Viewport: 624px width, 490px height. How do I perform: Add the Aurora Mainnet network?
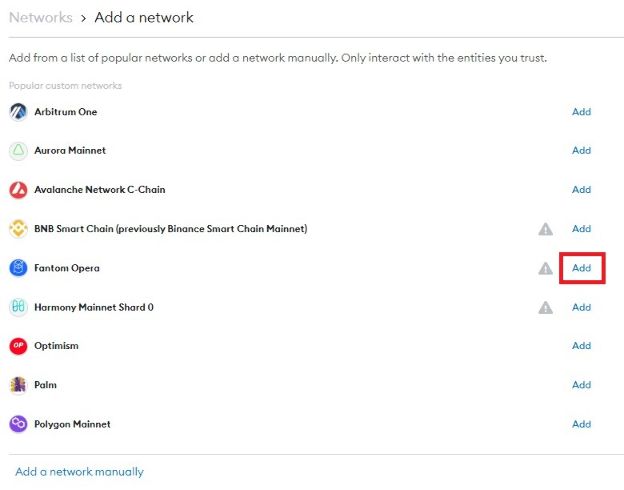[581, 151]
